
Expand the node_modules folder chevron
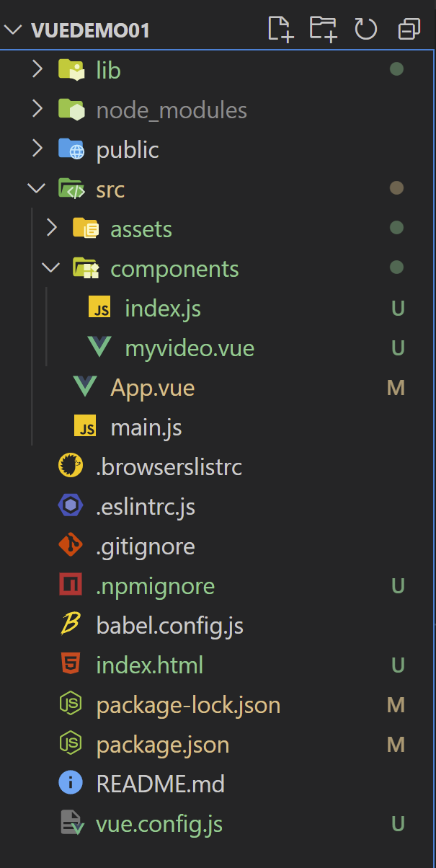point(37,110)
